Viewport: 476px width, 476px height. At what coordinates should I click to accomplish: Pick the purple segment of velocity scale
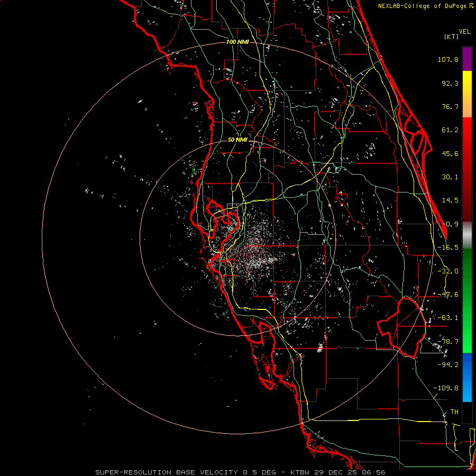(x=467, y=59)
